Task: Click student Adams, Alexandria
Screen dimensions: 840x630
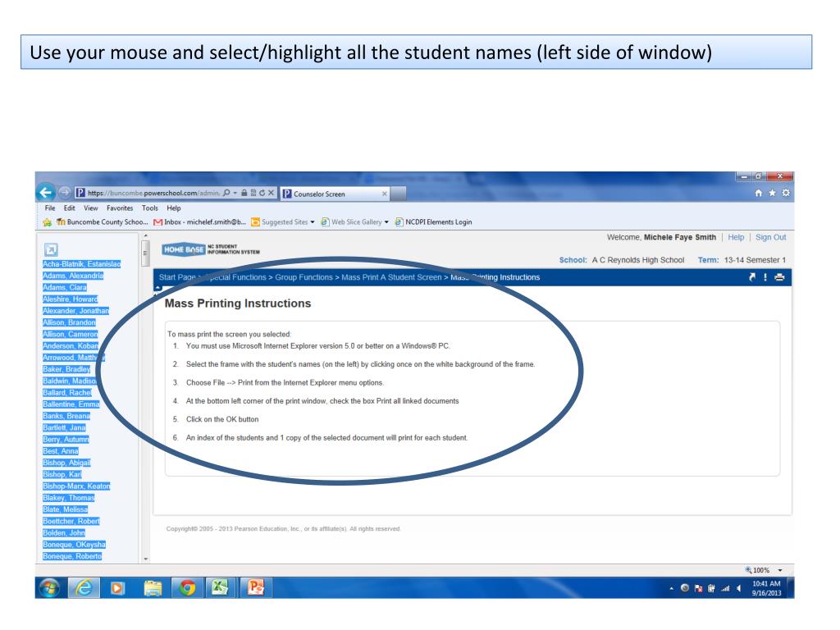Action: point(73,276)
